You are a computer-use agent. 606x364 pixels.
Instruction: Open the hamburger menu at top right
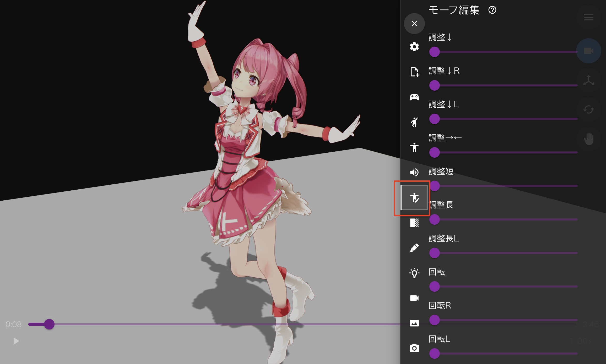tap(588, 18)
